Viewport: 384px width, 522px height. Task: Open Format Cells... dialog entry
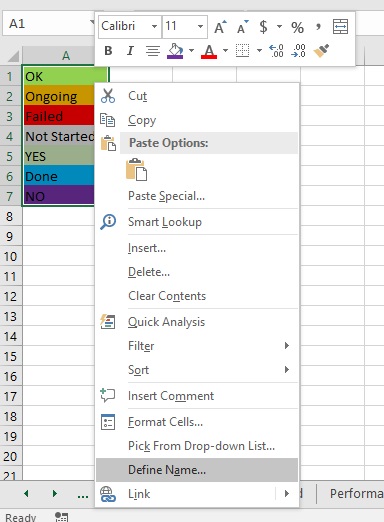[x=197, y=422]
